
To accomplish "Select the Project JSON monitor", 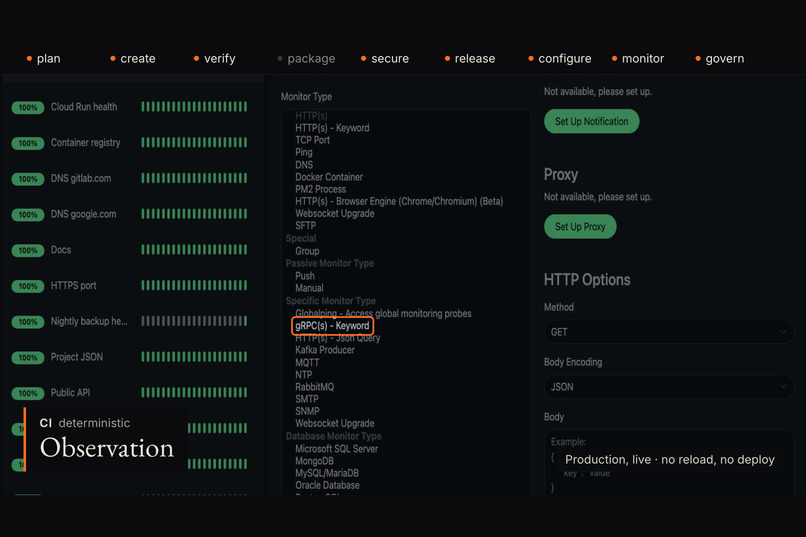I will 130,357.
